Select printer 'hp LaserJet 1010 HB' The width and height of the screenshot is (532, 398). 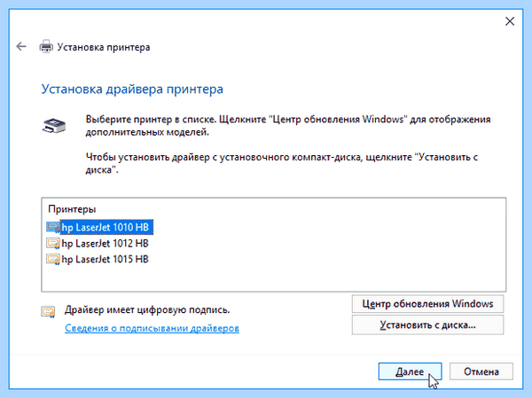[106, 227]
